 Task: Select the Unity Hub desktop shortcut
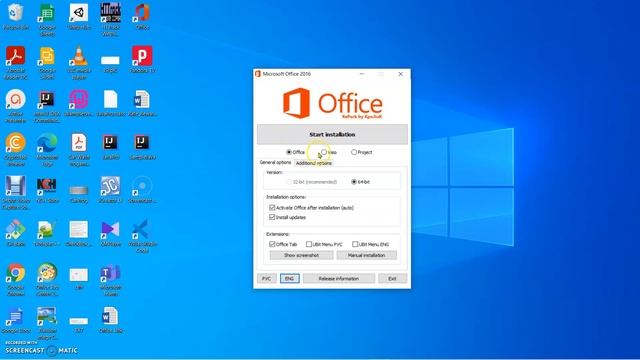coord(79,17)
